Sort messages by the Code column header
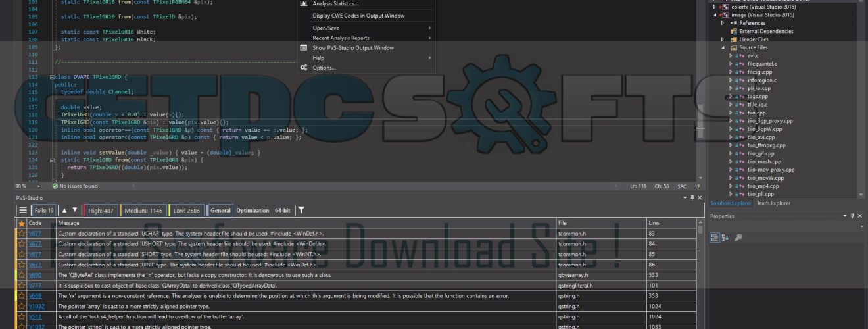 click(41, 224)
